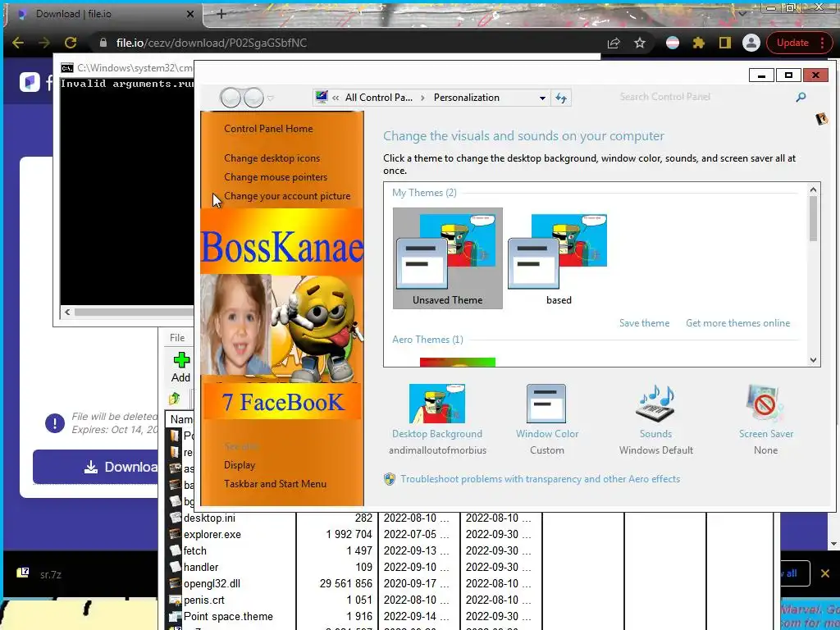
Task: Refresh the Personalization window
Action: click(561, 98)
